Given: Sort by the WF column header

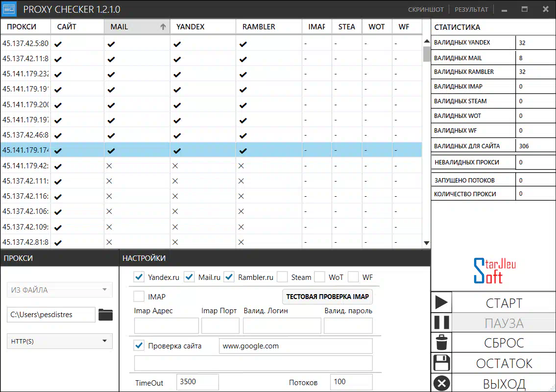Looking at the screenshot, I should 407,26.
